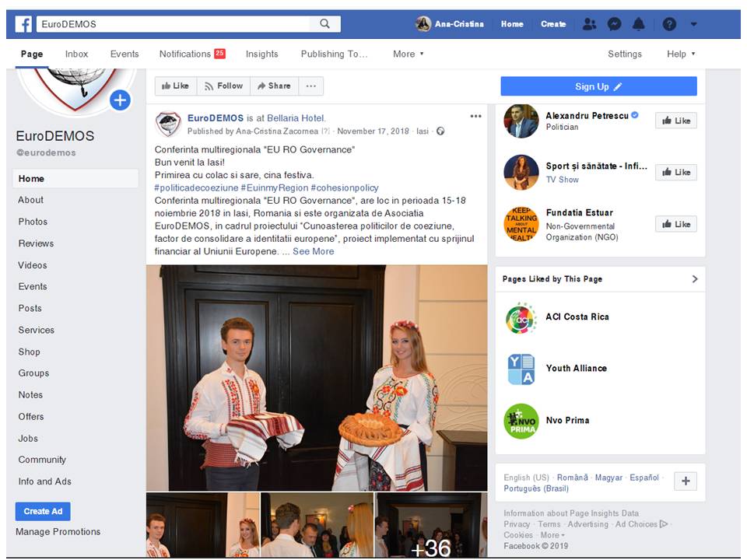Click the Create link in top bar
This screenshot has width=747, height=560.
[x=553, y=24]
